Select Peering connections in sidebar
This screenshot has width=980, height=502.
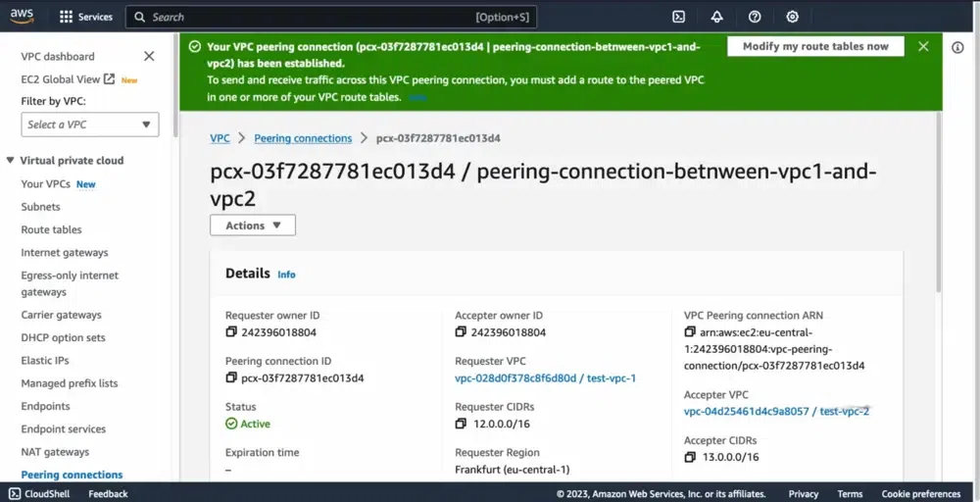click(x=72, y=475)
